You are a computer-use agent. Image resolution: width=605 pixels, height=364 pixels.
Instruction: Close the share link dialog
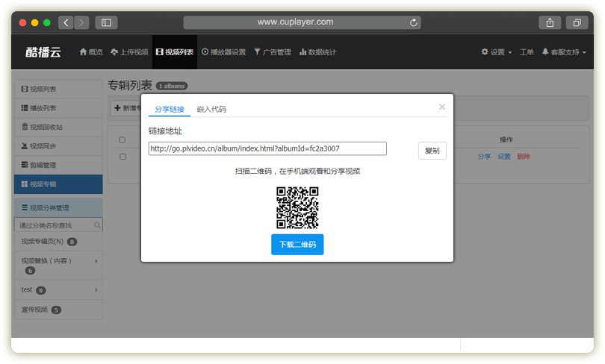441,107
